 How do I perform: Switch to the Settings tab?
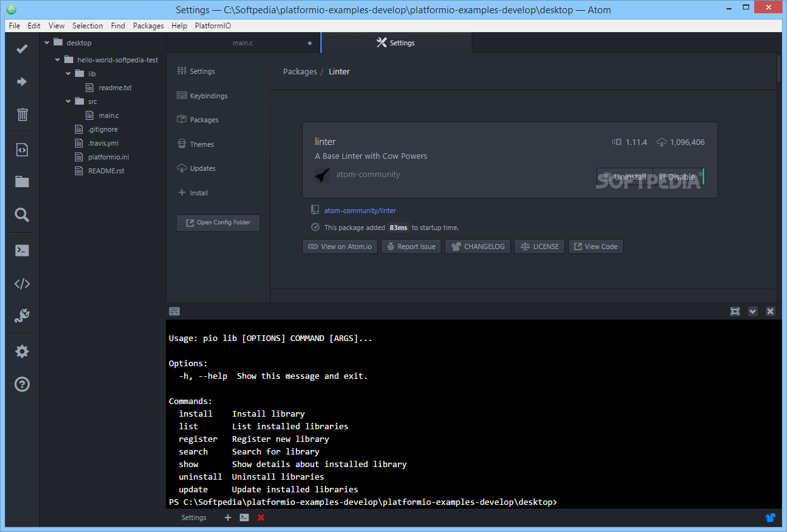pos(396,43)
